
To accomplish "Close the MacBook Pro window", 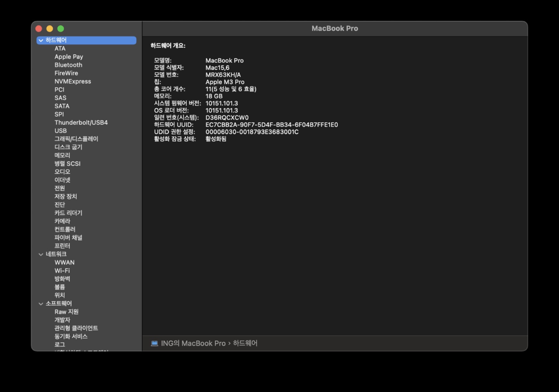I will (x=39, y=28).
